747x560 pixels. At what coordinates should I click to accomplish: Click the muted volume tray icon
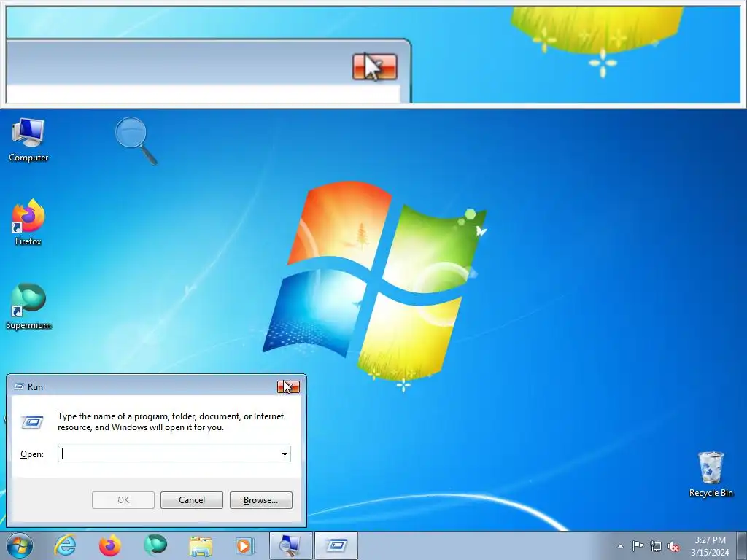coord(673,546)
